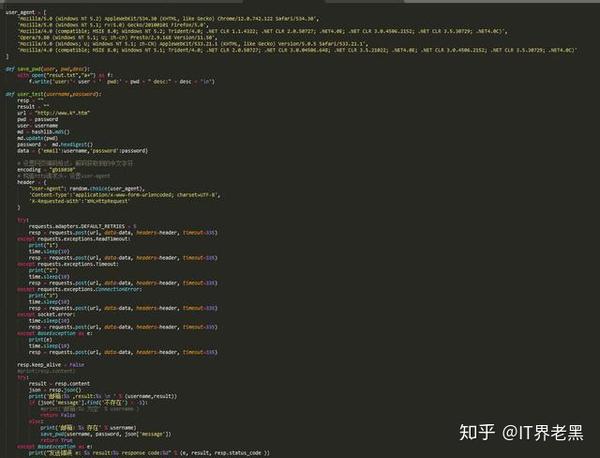Click the "except requests.exceptions.ConnectionError:" line
The width and height of the screenshot is (600, 458).
pos(80,289)
